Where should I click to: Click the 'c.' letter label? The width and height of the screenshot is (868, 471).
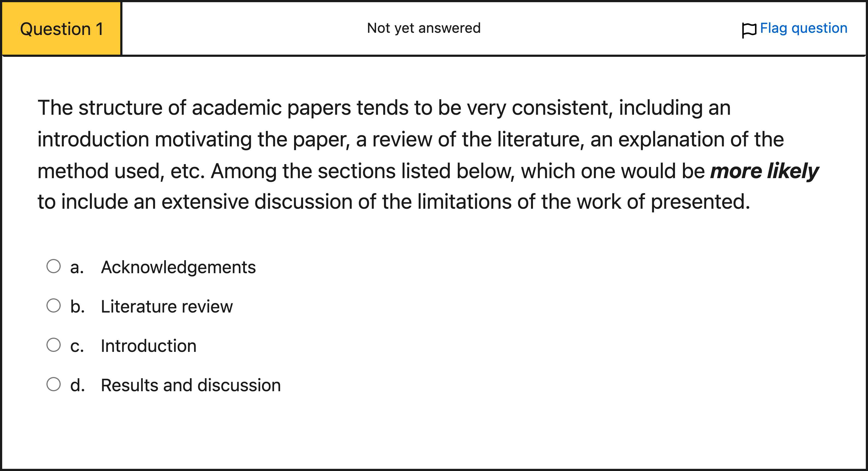[77, 346]
